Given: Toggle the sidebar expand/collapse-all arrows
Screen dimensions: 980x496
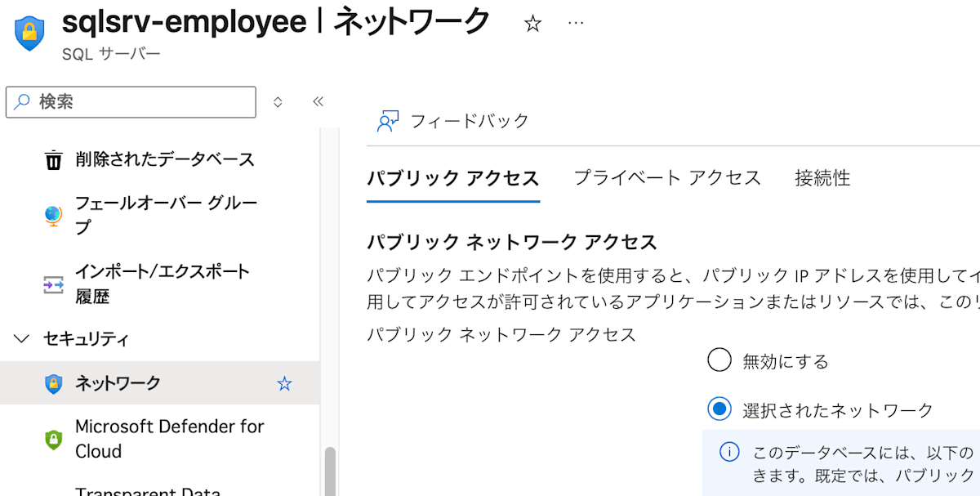Looking at the screenshot, I should click(278, 102).
